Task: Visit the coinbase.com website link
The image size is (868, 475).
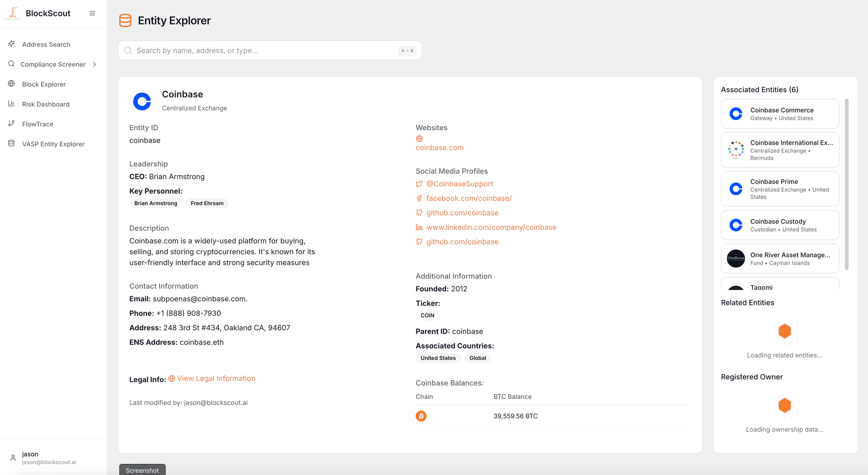Action: coord(439,147)
